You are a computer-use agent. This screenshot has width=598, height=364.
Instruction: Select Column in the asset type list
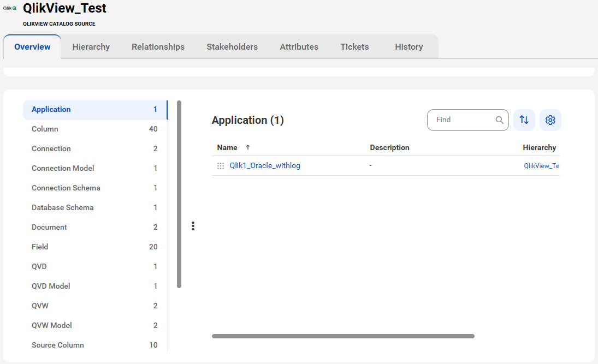(x=94, y=129)
